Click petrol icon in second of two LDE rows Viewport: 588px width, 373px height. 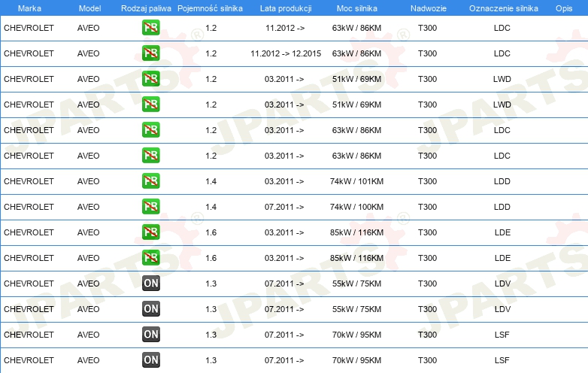click(x=150, y=257)
